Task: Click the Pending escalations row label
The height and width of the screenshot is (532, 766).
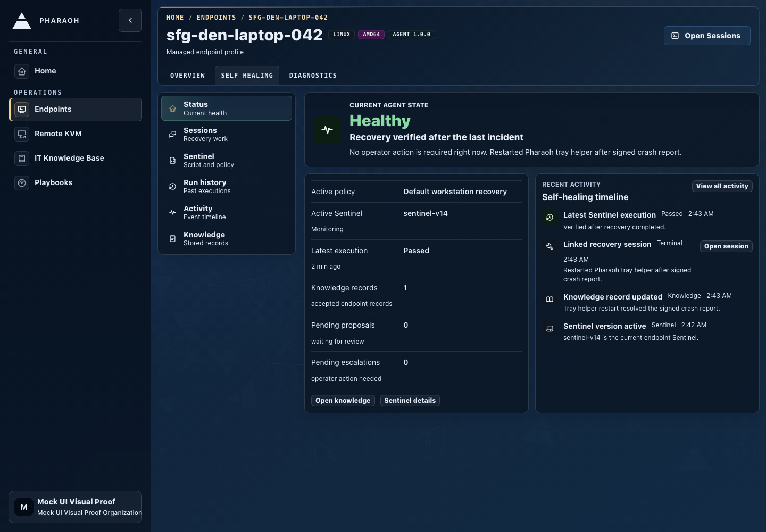Action: tap(346, 362)
